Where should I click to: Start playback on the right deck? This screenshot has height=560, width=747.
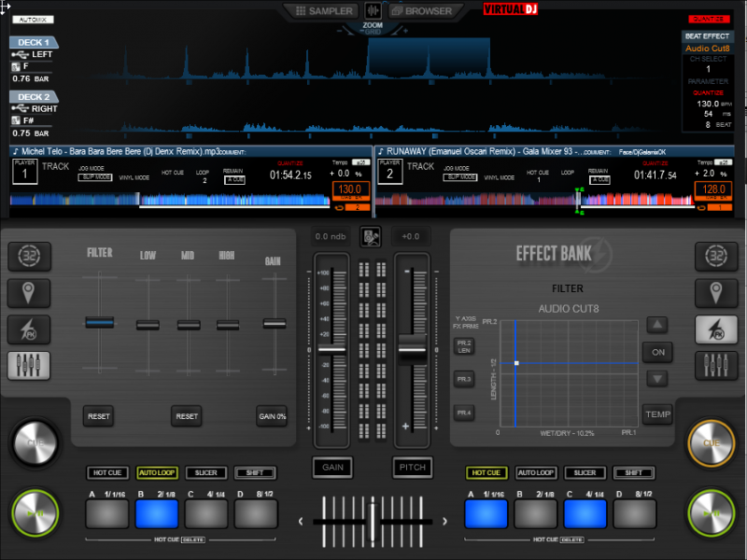pyautogui.click(x=712, y=513)
